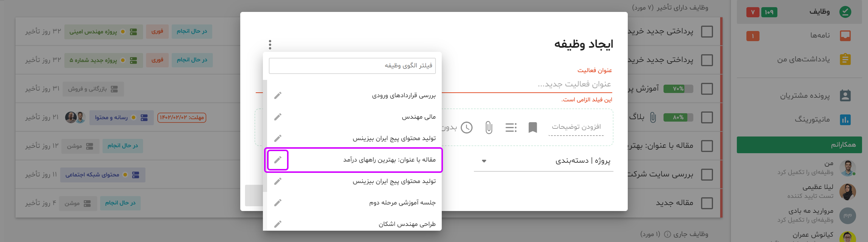This screenshot has width=868, height=242.
Task: Click the فوری tag on امینی row
Action: [x=157, y=32]
